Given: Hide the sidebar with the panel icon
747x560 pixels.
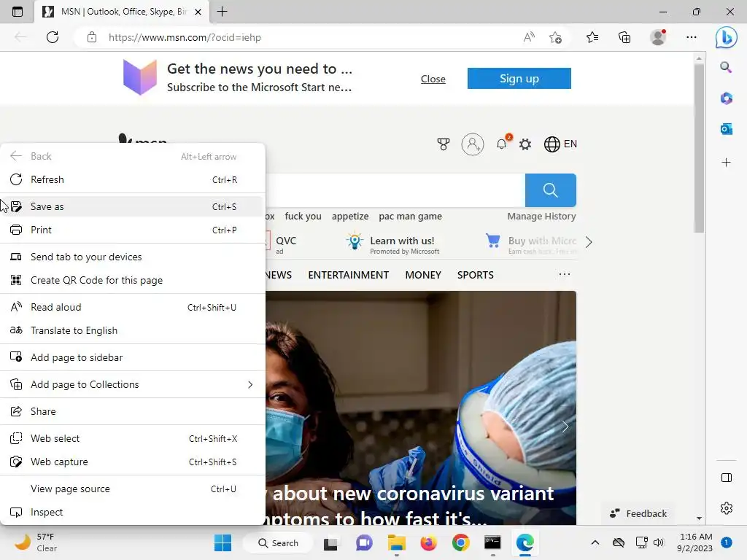Looking at the screenshot, I should (x=726, y=478).
